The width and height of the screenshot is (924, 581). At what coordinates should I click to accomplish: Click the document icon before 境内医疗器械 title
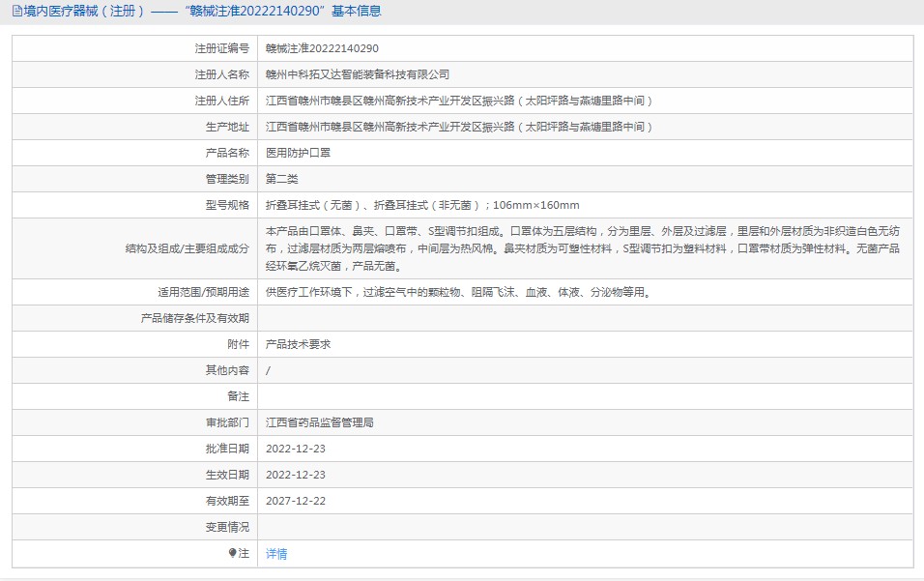[17, 11]
